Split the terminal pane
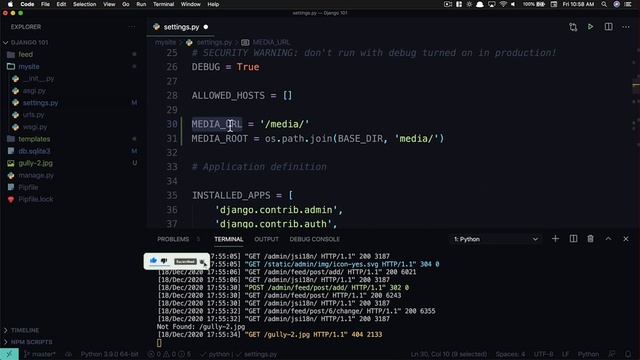The image size is (640, 360). tap(573, 239)
